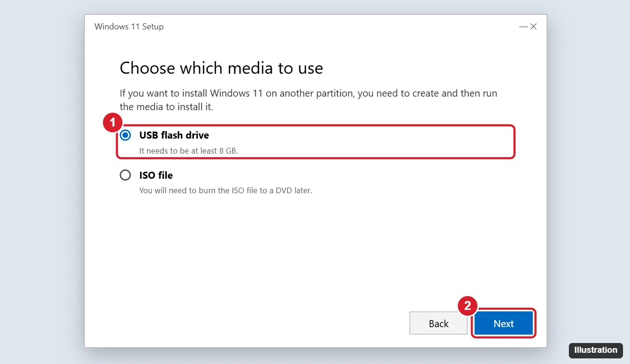
Task: Click the 'USB flash drive' label text
Action: point(174,135)
